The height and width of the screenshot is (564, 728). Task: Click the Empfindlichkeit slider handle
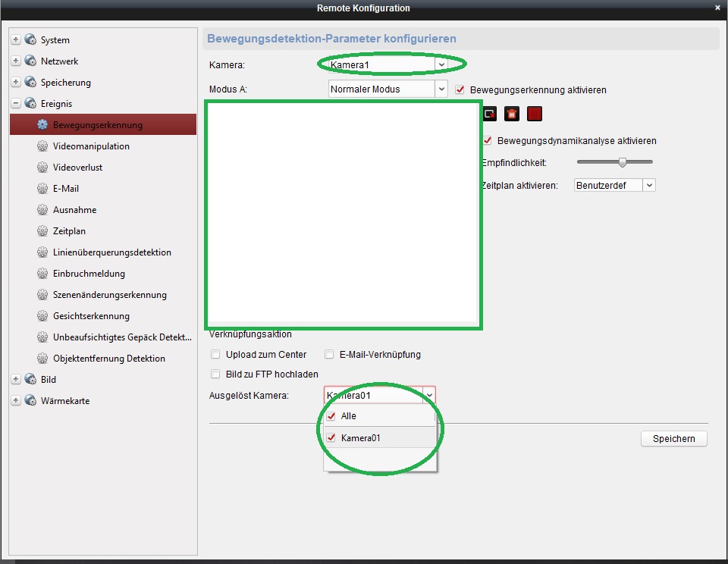click(623, 162)
